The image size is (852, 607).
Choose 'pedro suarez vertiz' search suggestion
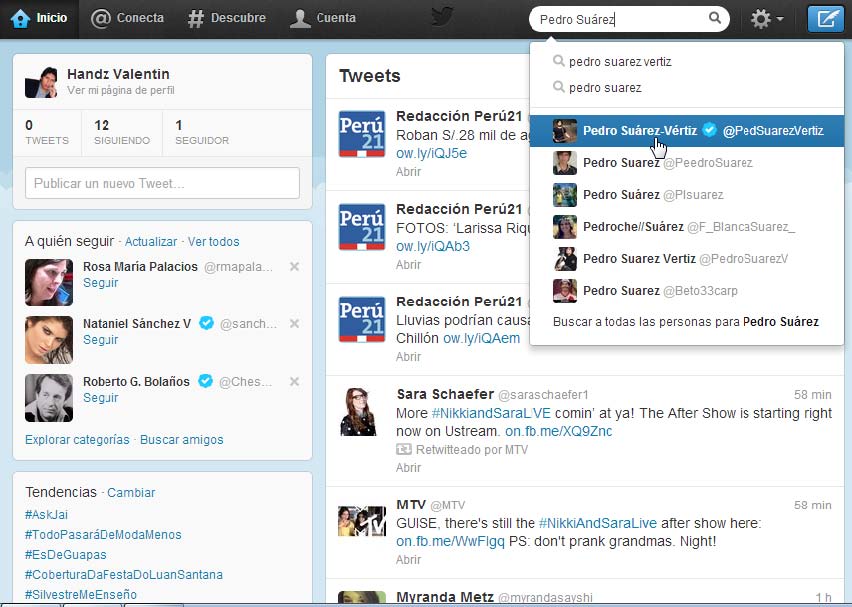[619, 62]
